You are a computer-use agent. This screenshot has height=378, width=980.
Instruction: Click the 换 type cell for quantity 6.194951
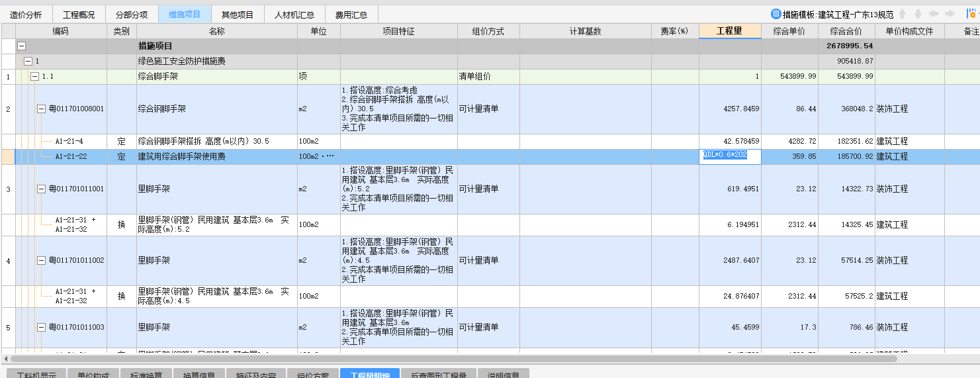(x=122, y=225)
